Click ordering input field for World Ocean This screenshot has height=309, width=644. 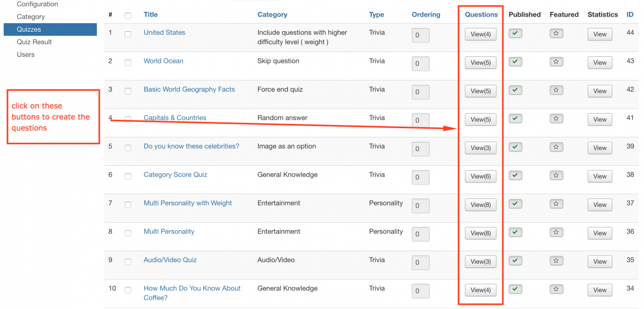pos(420,64)
